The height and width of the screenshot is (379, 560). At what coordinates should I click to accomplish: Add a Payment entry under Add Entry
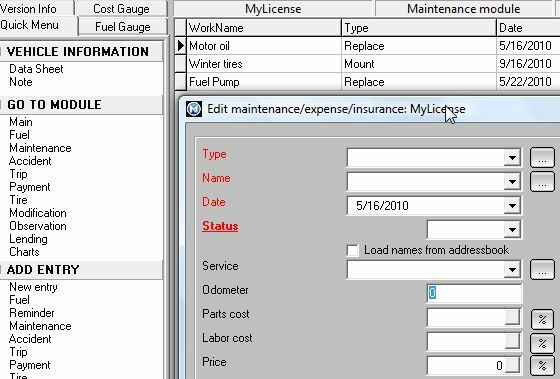pos(30,365)
